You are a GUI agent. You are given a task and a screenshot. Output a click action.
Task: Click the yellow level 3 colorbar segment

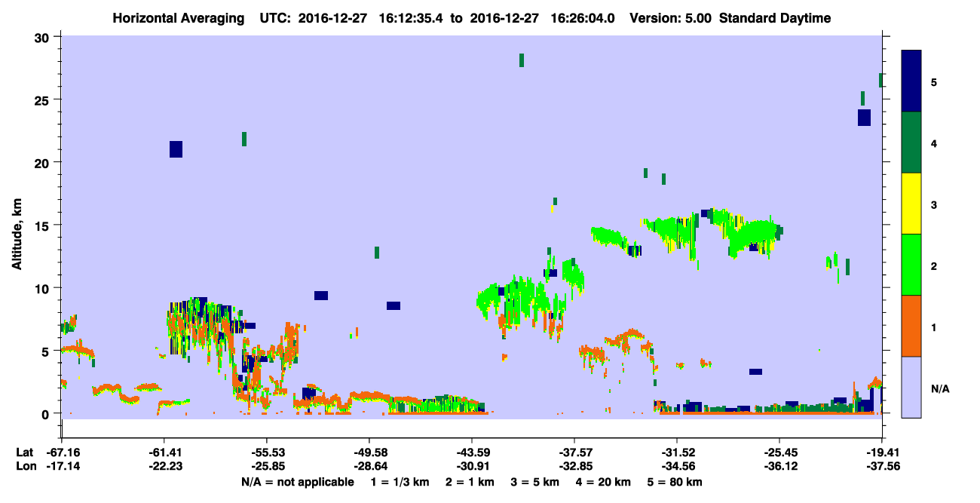pos(911,204)
